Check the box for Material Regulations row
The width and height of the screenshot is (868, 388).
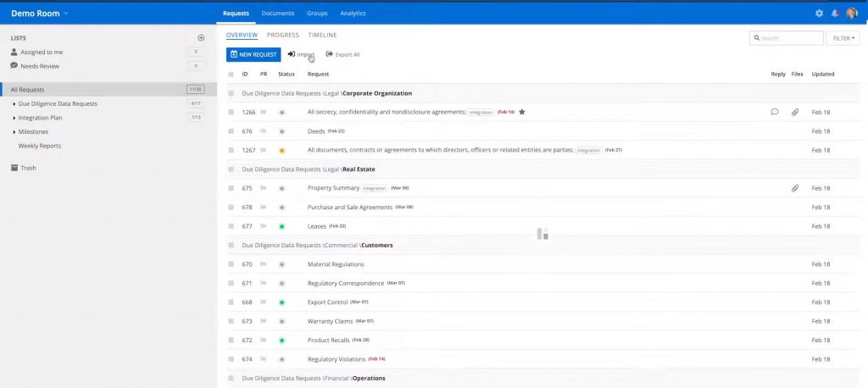[x=231, y=264]
